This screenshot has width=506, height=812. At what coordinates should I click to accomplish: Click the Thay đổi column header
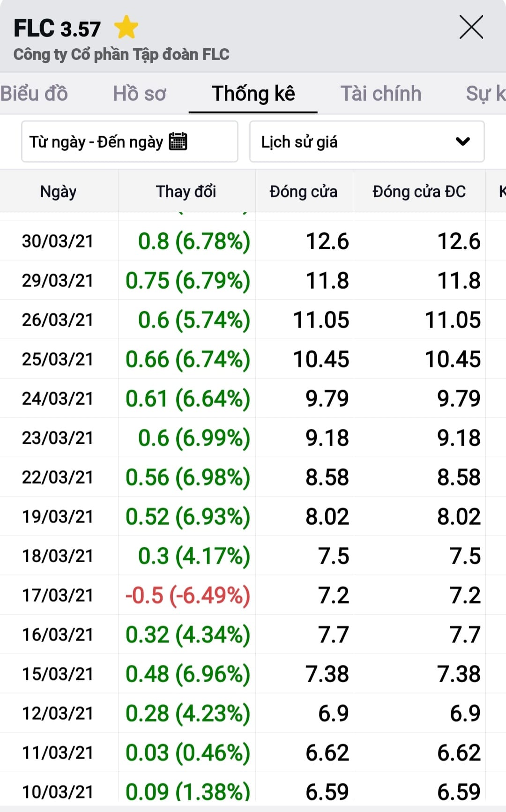(186, 191)
